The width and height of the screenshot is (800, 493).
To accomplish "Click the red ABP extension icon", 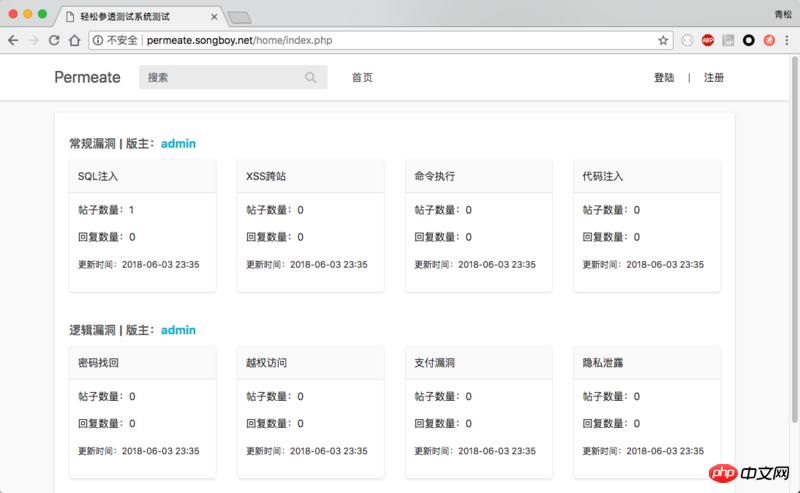I will (x=708, y=41).
